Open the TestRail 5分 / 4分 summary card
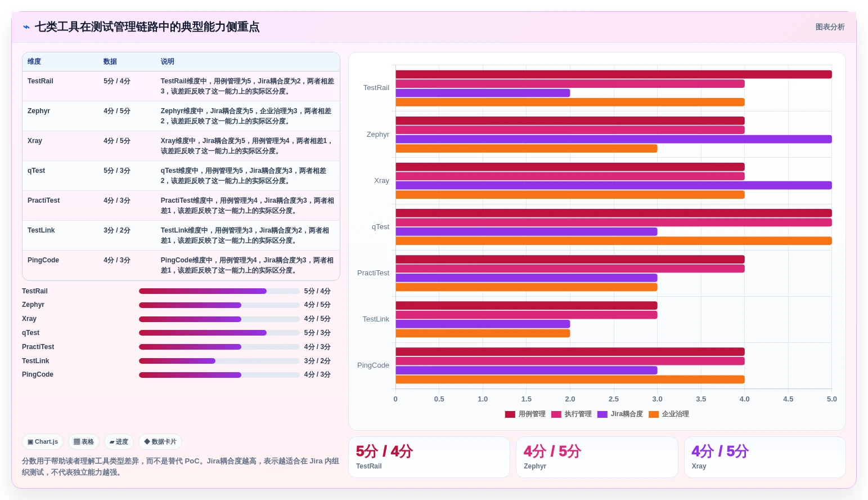Image resolution: width=868 pixels, height=500 pixels. coord(429,457)
